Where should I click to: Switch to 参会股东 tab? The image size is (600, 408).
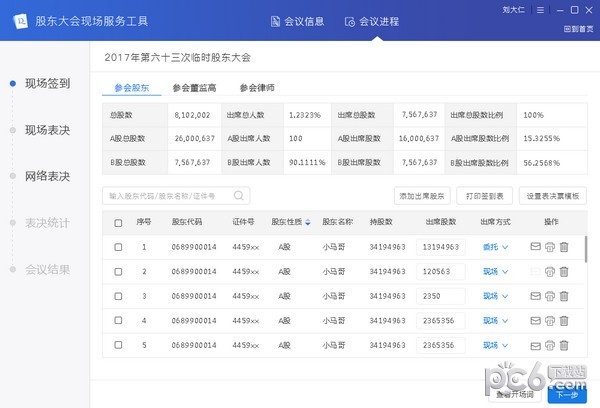[132, 88]
